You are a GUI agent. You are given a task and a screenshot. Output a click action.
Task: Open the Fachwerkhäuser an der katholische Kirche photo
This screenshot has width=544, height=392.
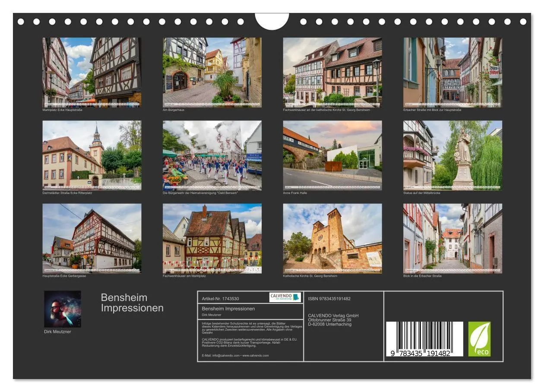pyautogui.click(x=332, y=72)
